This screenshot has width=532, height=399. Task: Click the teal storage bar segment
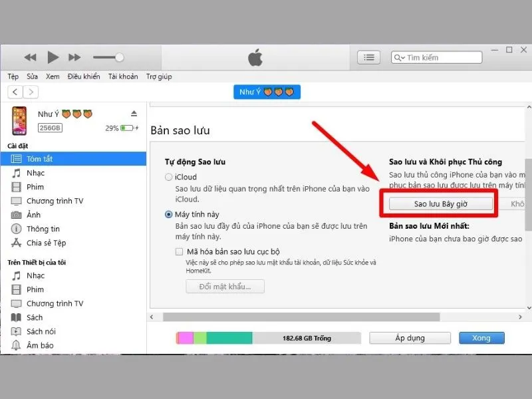[229, 338]
